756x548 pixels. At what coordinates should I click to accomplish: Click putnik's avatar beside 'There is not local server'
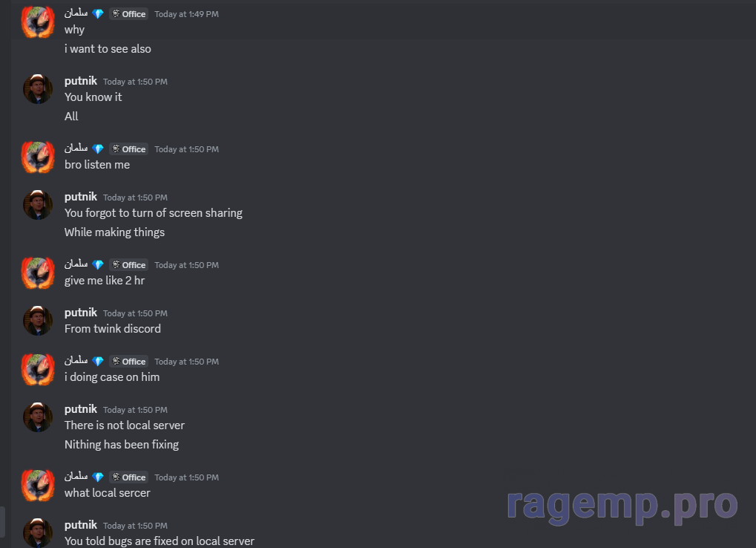(x=38, y=417)
